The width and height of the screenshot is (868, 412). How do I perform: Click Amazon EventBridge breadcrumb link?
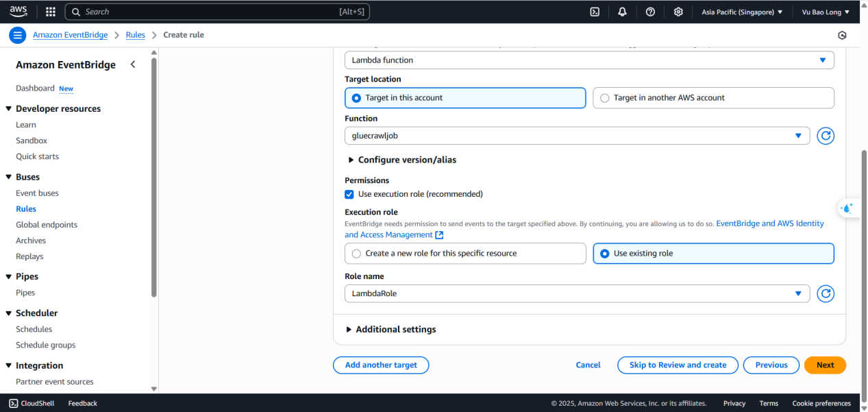[71, 35]
